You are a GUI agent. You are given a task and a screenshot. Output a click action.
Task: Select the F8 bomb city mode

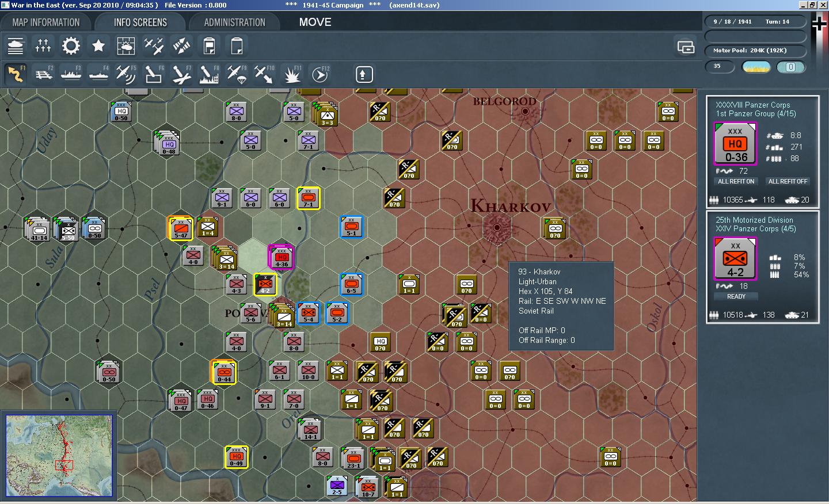[209, 74]
